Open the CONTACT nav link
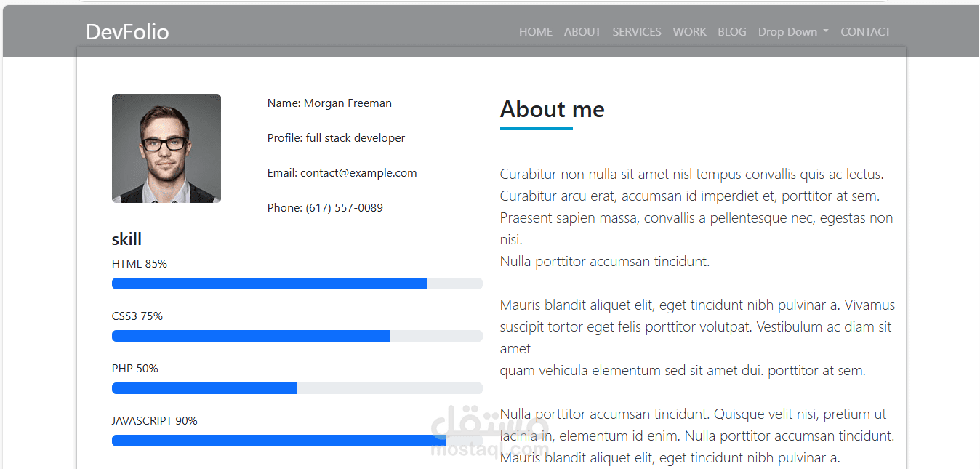980x469 pixels. pyautogui.click(x=865, y=32)
